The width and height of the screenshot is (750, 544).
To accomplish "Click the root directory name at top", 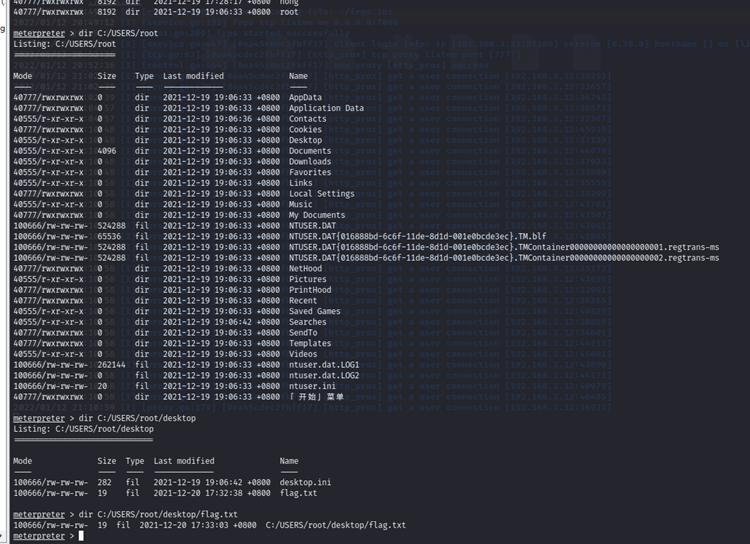I will (289, 12).
